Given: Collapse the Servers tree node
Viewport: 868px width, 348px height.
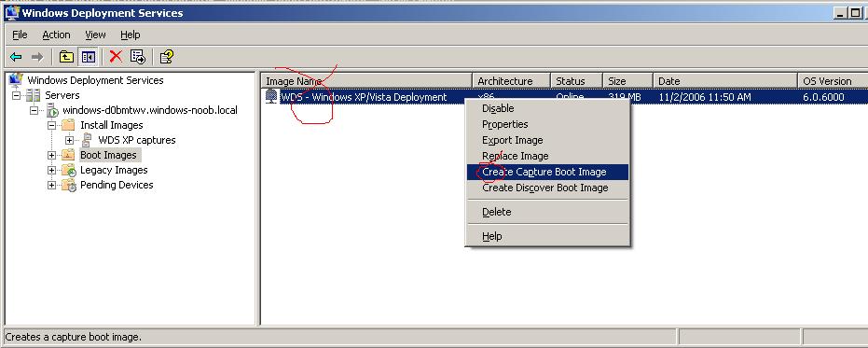Looking at the screenshot, I should tap(16, 95).
